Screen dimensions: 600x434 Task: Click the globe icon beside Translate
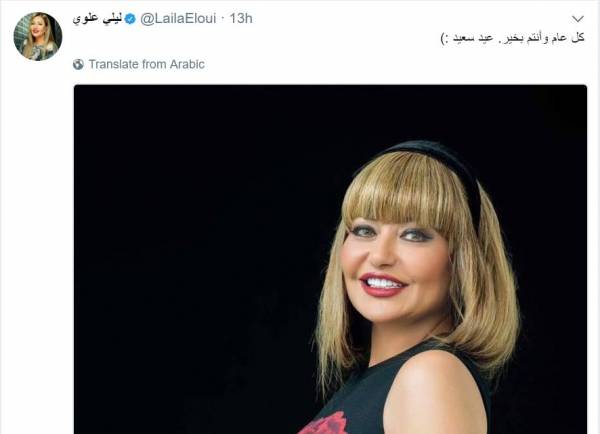point(78,64)
